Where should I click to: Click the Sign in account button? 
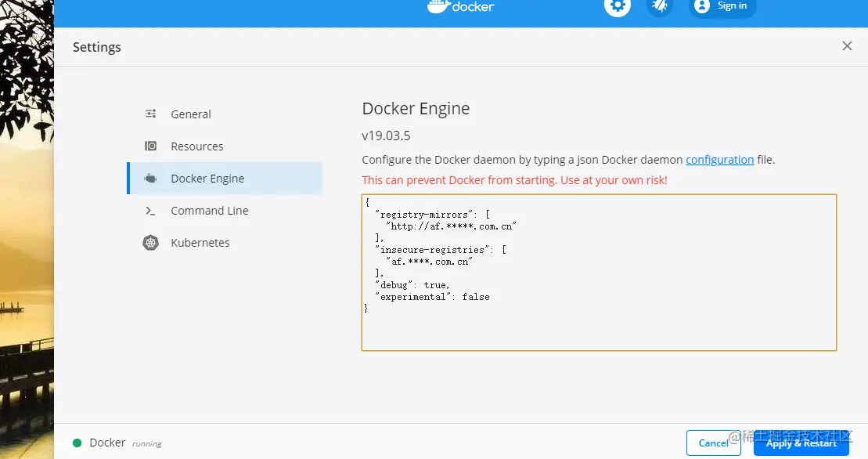(722, 6)
